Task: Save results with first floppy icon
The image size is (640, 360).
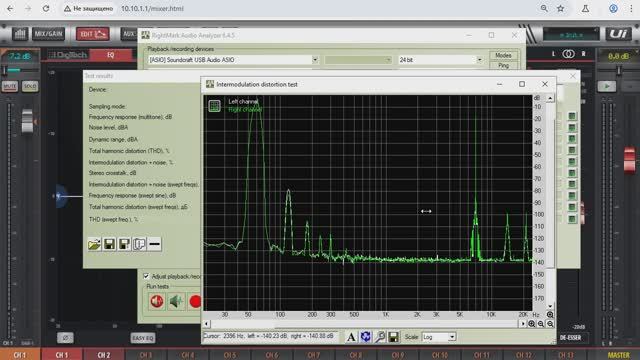Action: pos(109,244)
